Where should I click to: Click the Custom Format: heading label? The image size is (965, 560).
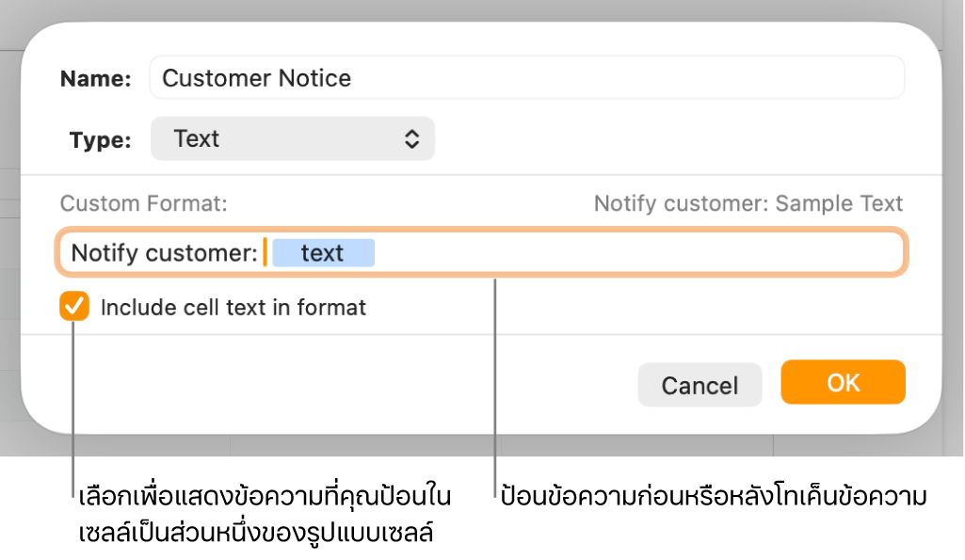point(143,203)
